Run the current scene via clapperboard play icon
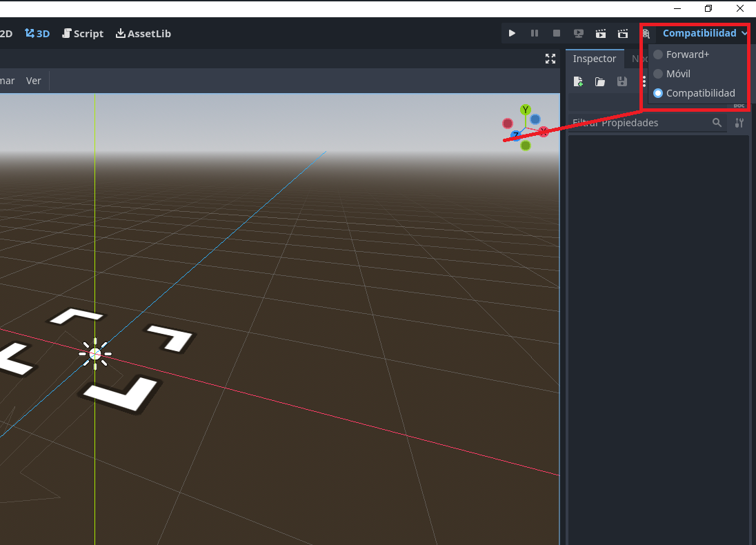 (x=601, y=33)
